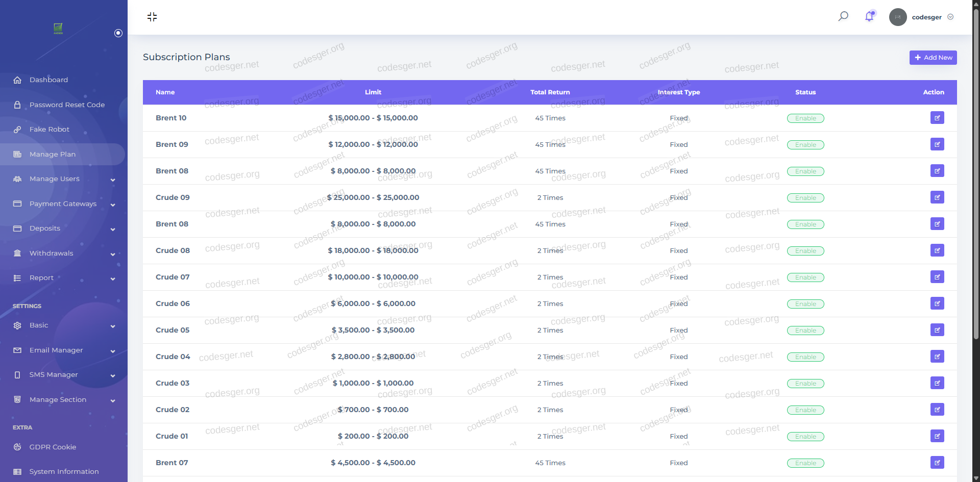Select Password Reset Code in sidebar
The height and width of the screenshot is (482, 980).
[x=67, y=105]
